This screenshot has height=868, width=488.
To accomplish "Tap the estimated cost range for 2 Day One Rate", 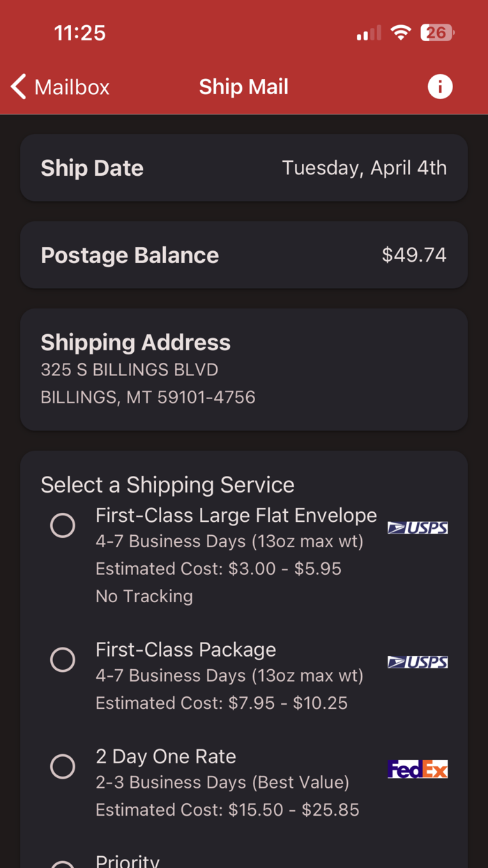I will click(227, 809).
